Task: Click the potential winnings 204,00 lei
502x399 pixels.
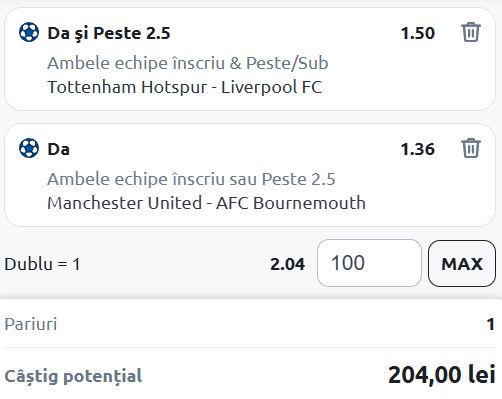Action: pyautogui.click(x=442, y=375)
